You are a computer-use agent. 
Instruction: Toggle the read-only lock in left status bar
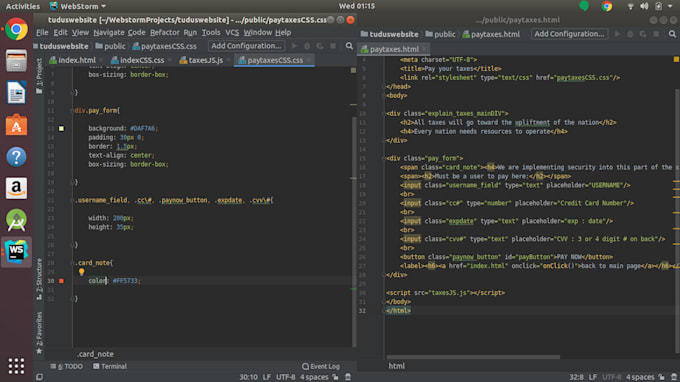point(336,377)
